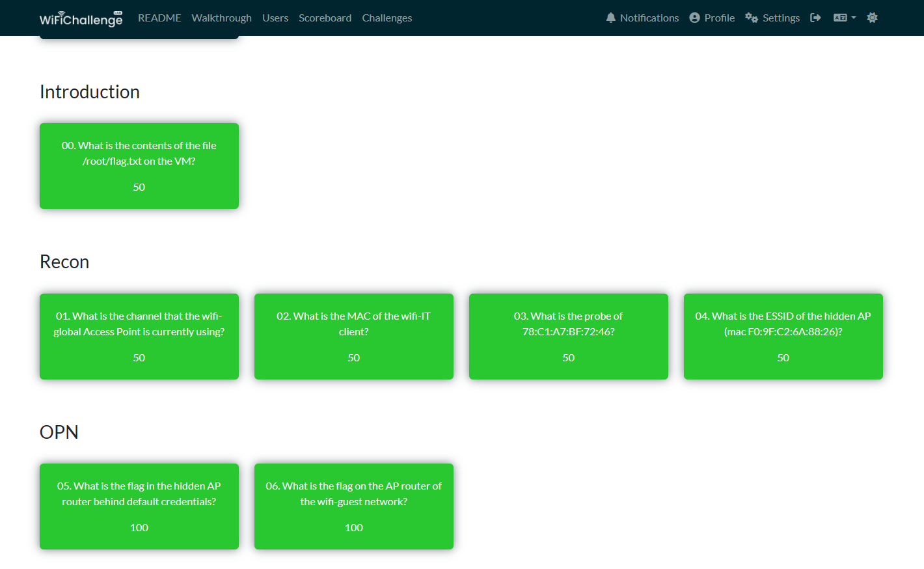
Task: Open the README page
Action: [x=159, y=18]
